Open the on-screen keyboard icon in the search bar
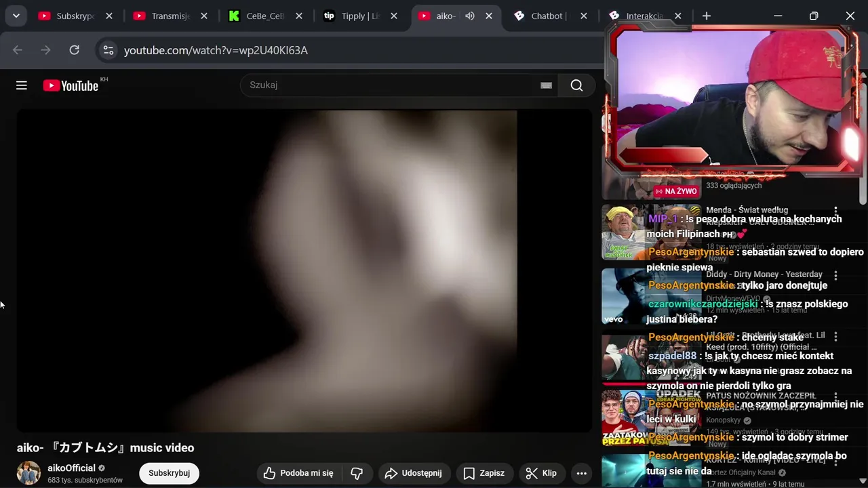The width and height of the screenshot is (868, 488). [546, 85]
